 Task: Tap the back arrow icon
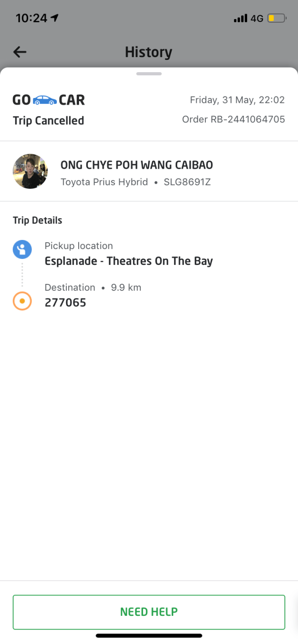pyautogui.click(x=20, y=52)
